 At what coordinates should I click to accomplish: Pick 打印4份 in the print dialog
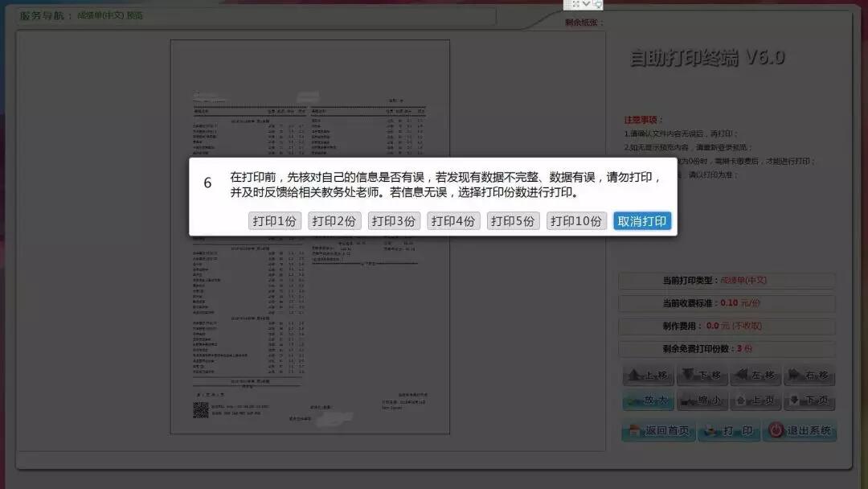(453, 221)
